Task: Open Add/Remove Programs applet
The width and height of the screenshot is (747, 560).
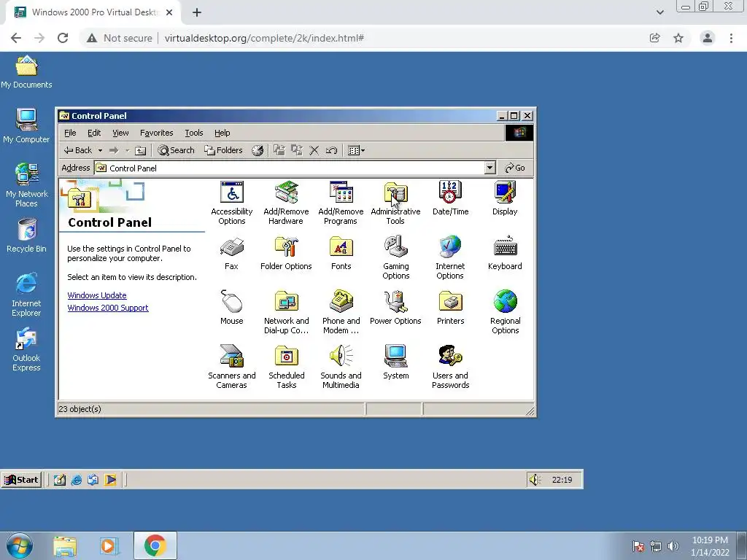Action: coord(341,203)
